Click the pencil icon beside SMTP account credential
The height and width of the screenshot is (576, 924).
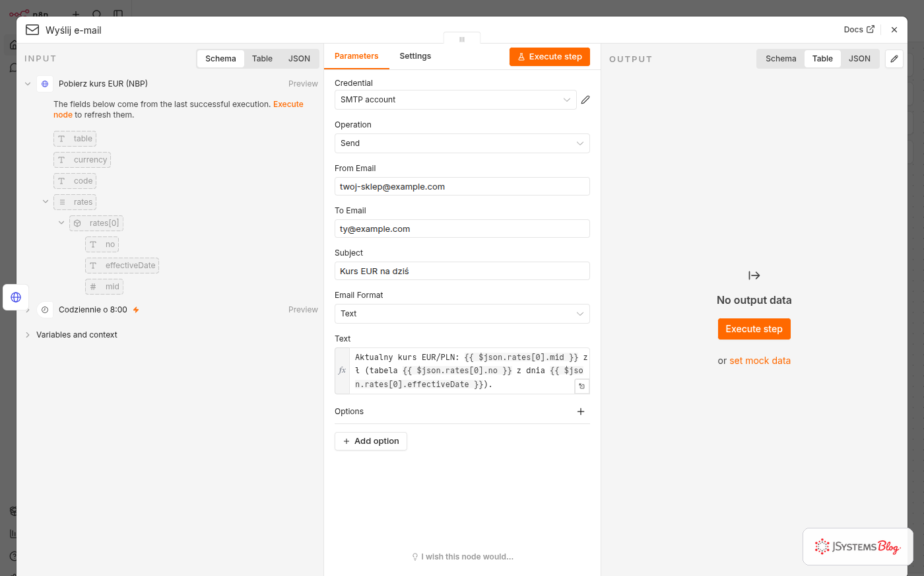[x=585, y=100]
